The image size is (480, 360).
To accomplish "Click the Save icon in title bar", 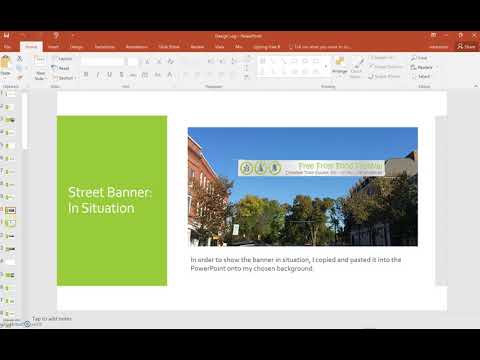I will (6, 35).
